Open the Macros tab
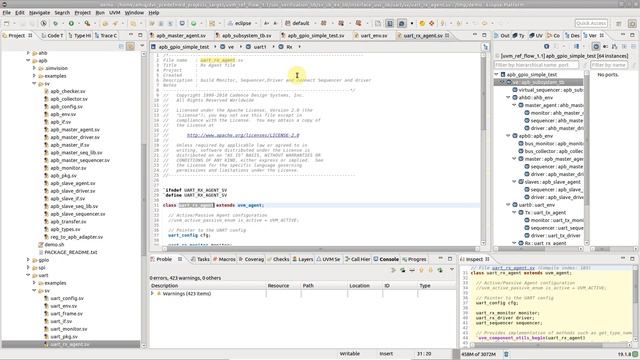 pyautogui.click(x=224, y=259)
